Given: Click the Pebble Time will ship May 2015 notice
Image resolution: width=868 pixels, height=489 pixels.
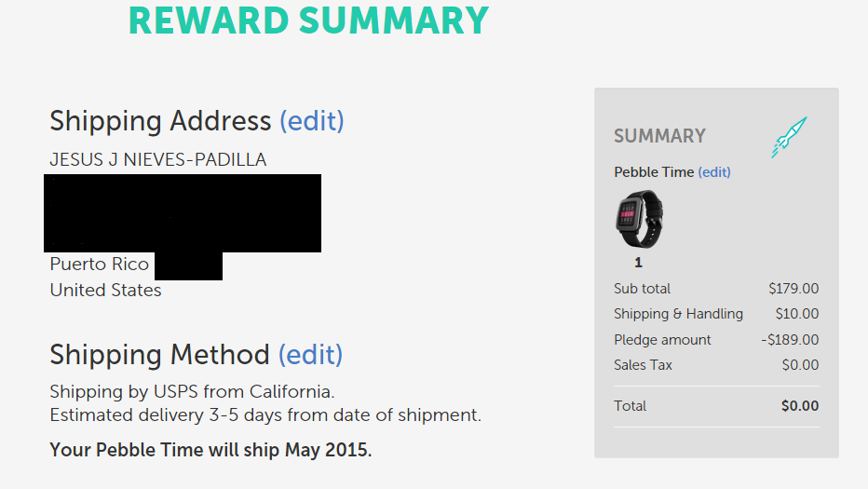Looking at the screenshot, I should pyautogui.click(x=210, y=450).
